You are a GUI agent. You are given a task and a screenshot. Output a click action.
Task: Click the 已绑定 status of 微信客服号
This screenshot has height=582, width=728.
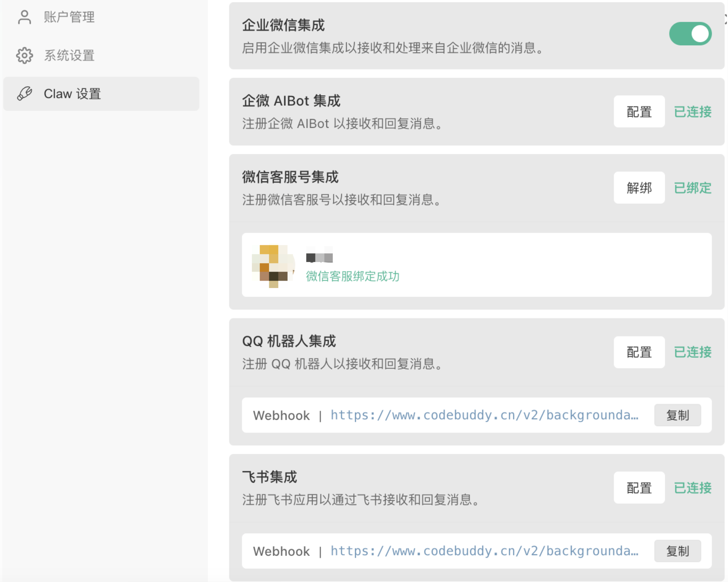(693, 188)
